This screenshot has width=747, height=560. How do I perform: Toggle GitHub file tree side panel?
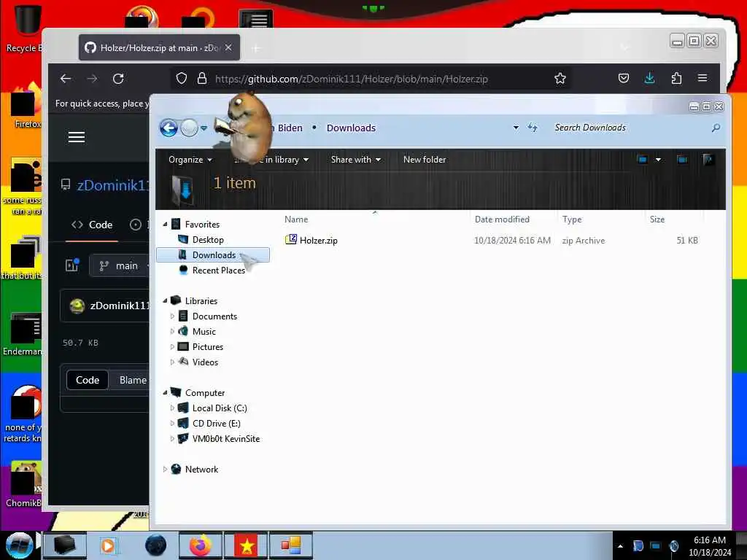coord(72,265)
